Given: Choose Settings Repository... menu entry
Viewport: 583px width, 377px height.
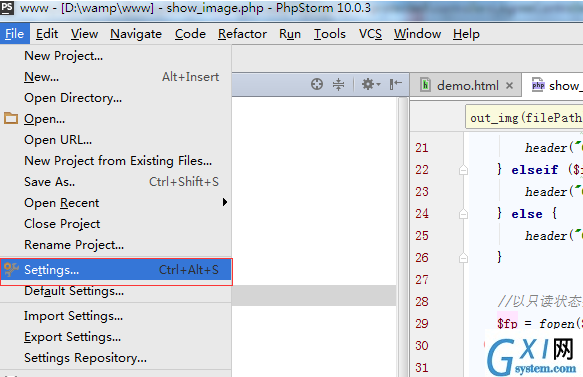Looking at the screenshot, I should pos(116,358).
